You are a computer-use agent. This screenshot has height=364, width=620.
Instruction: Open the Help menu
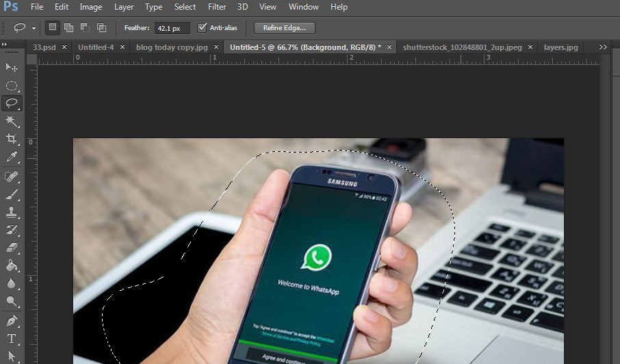tap(339, 7)
